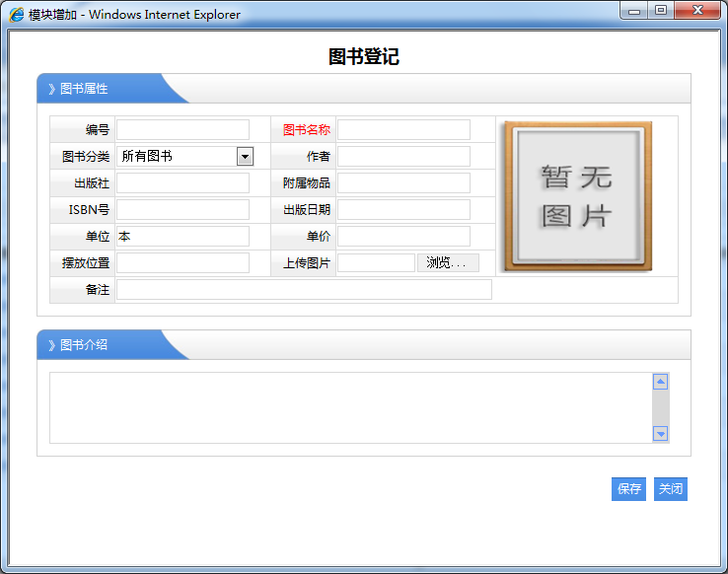Image resolution: width=728 pixels, height=574 pixels.
Task: Click the 图书属性 section header
Action: (84, 89)
